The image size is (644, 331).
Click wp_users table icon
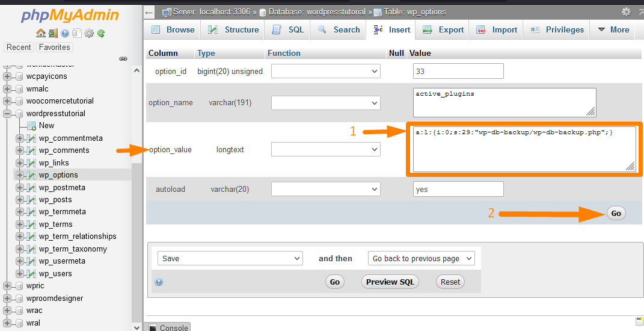[x=31, y=273]
